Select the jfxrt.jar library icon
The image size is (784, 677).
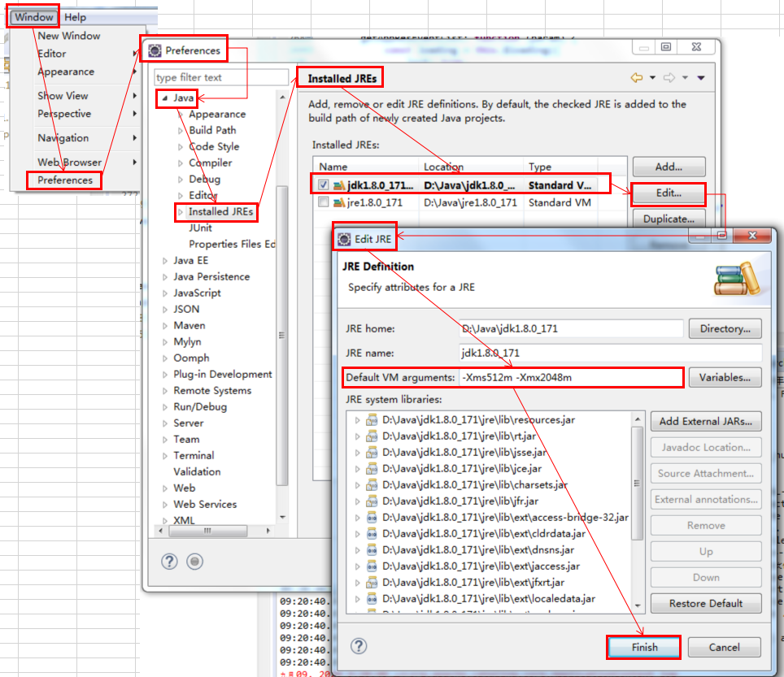[x=372, y=583]
